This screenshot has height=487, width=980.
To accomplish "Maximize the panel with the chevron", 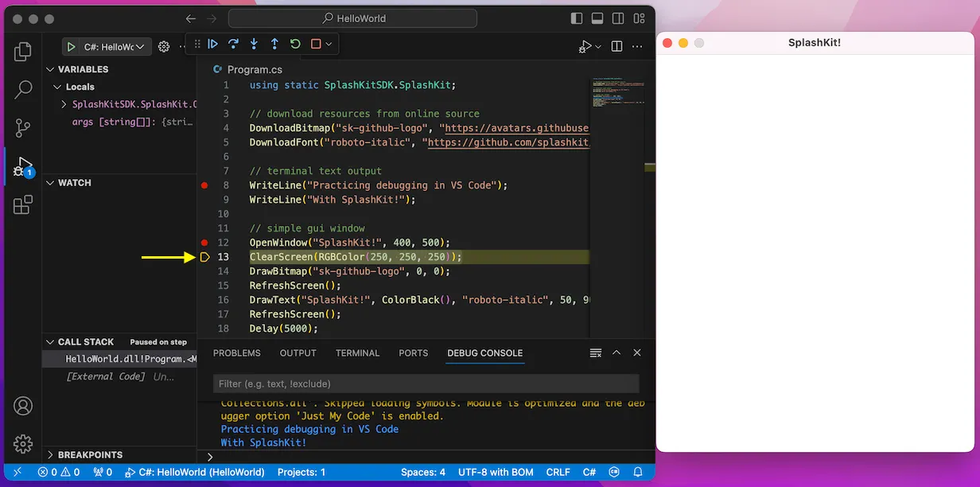I will pyautogui.click(x=616, y=353).
